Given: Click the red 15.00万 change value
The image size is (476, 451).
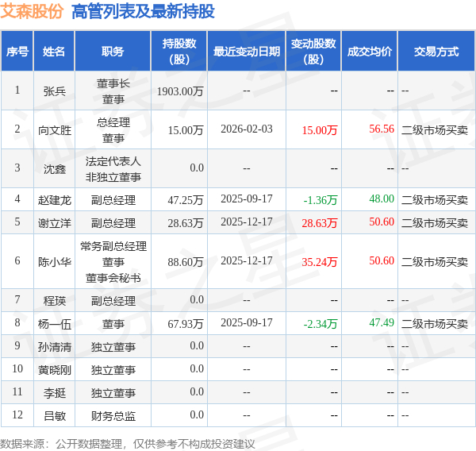Looking at the screenshot, I should 320,130.
